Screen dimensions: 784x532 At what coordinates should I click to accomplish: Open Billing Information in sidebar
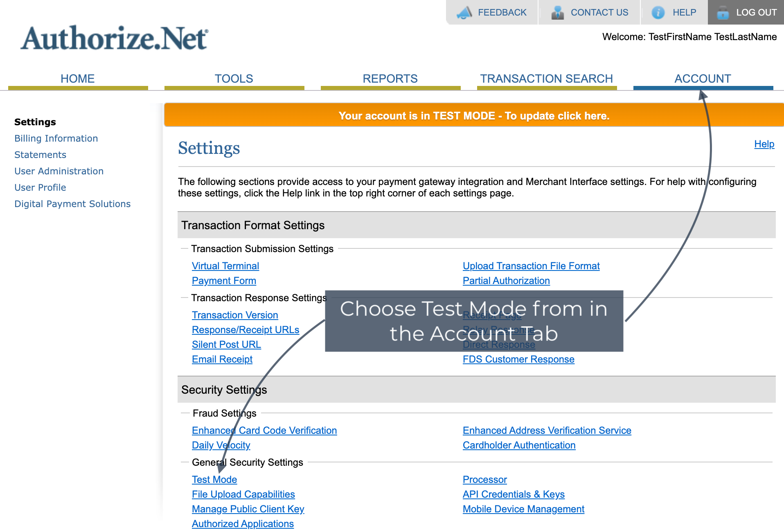56,138
